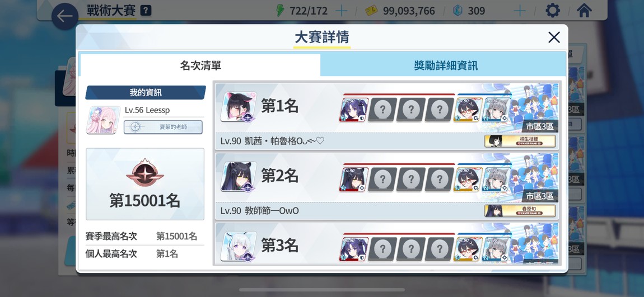Tap the 夏萊的老師 title badge

[x=163, y=127]
